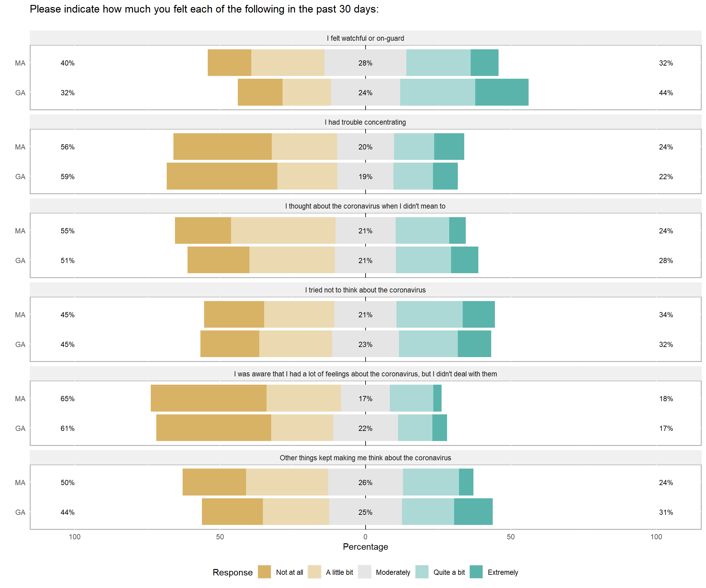Image resolution: width=706 pixels, height=588 pixels.
Task: Click the 59% label in GA trouble concentrating row
Action: pyautogui.click(x=68, y=177)
